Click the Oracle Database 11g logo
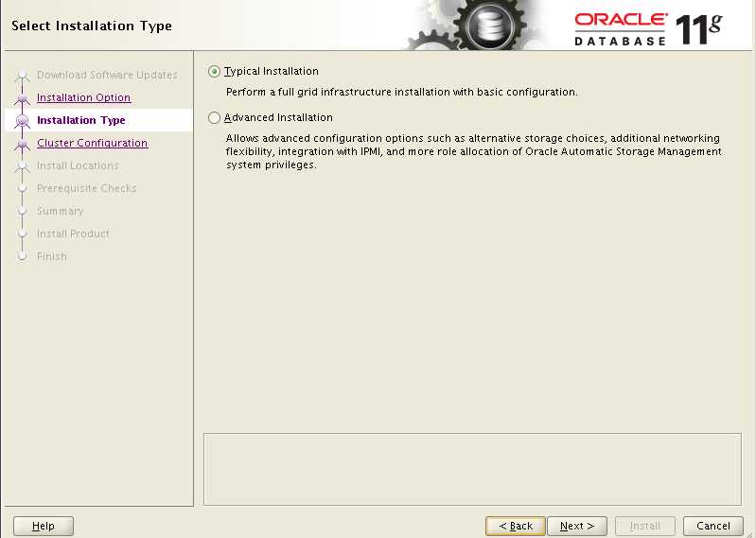 pos(648,29)
